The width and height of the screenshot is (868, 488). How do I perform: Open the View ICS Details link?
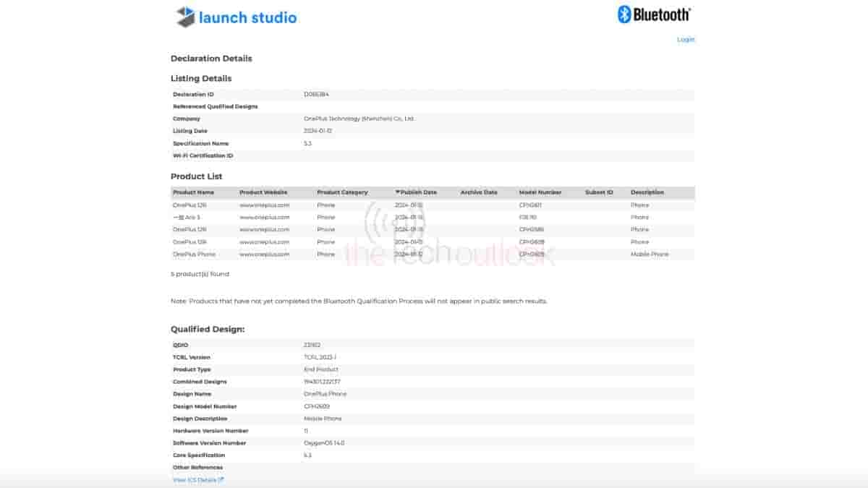194,480
